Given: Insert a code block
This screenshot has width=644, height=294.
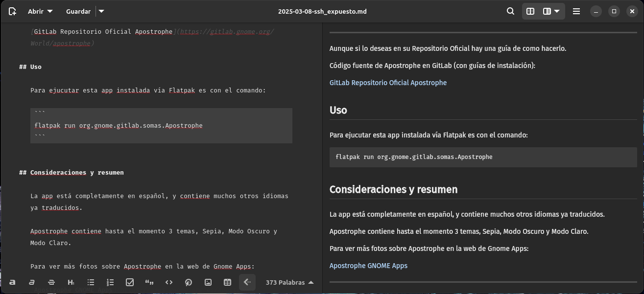Looking at the screenshot, I should coord(169,282).
